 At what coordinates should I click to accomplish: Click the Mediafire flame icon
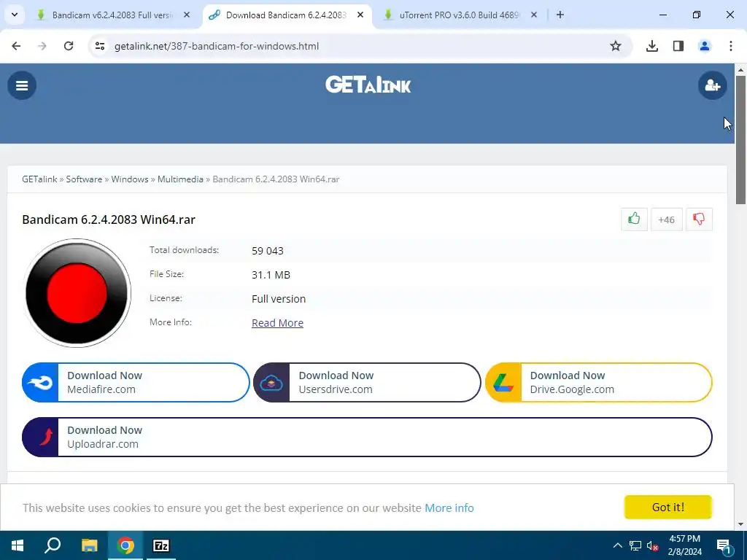click(x=40, y=382)
